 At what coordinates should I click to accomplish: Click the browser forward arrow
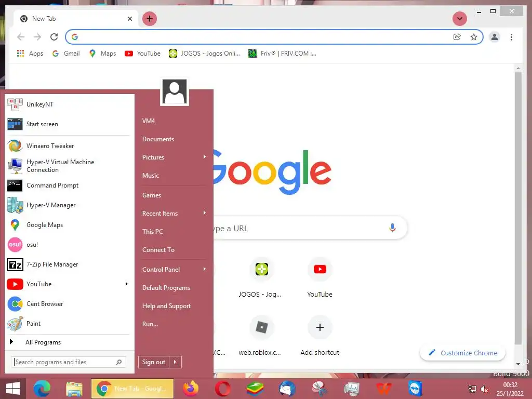pyautogui.click(x=37, y=37)
